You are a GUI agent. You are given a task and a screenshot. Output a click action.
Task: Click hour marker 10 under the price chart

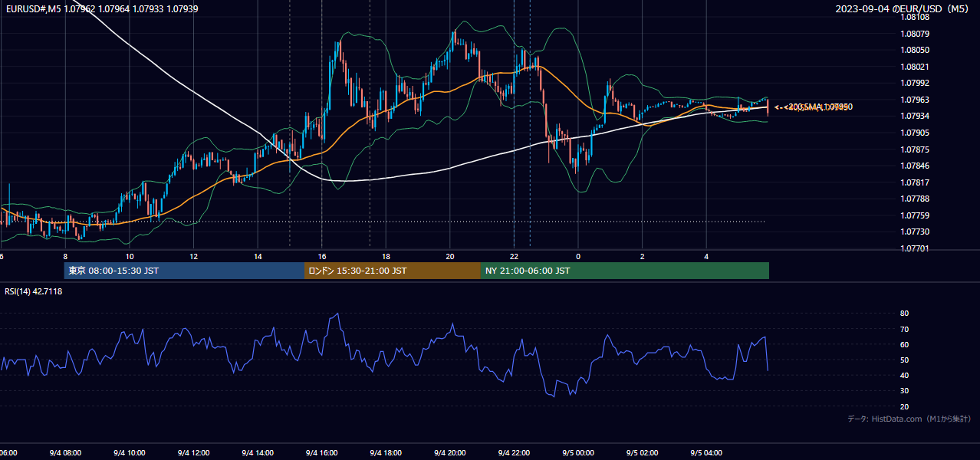130,257
